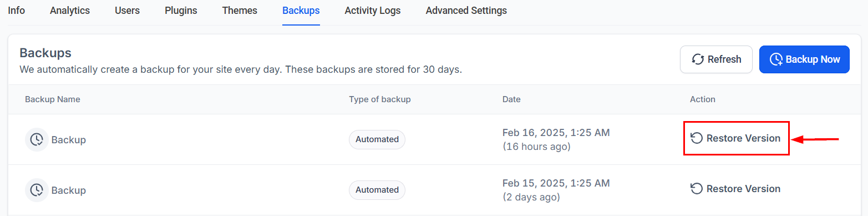868x216 pixels.
Task: Select the Feb 16, 2025, 1:25 AM date
Action: coord(556,133)
